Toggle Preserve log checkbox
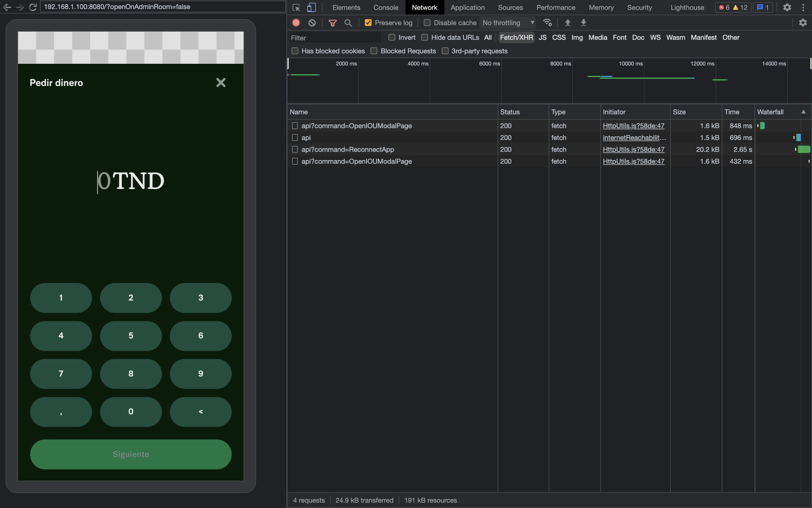Screen dimensions: 812x508 (368, 23)
